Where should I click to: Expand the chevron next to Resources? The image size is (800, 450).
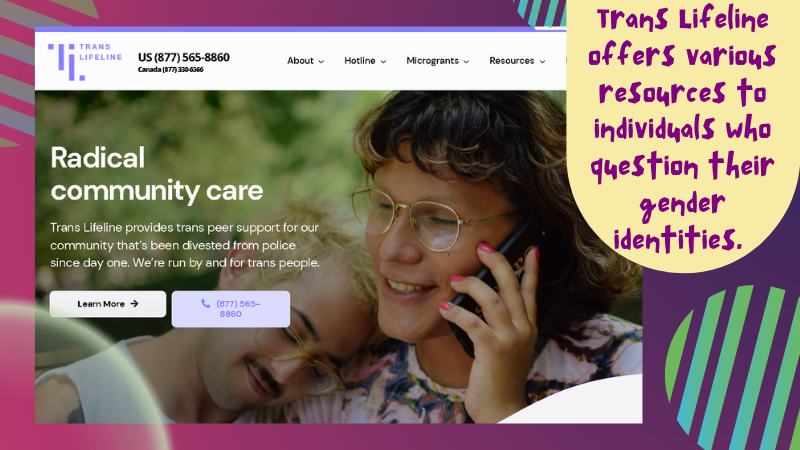542,61
